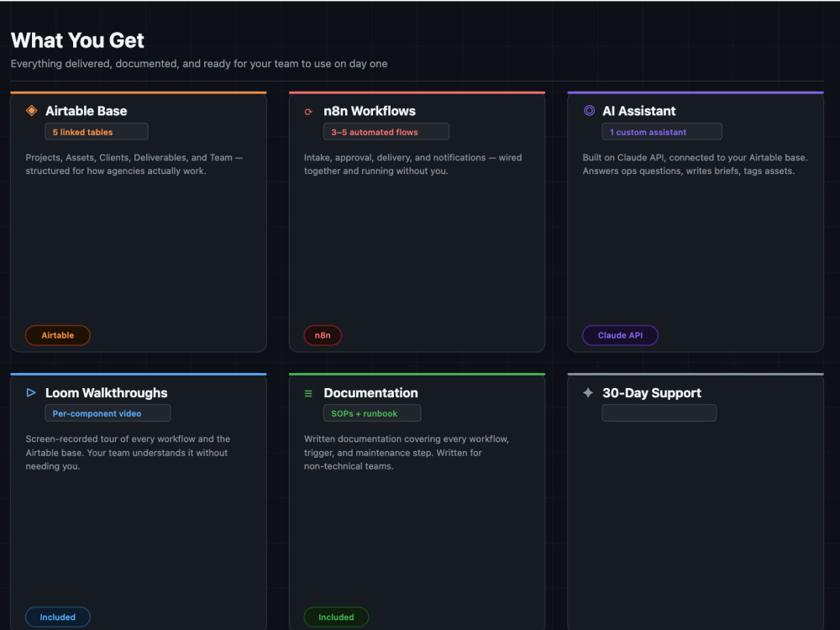Open the n8n Workflows card heading

(x=370, y=111)
